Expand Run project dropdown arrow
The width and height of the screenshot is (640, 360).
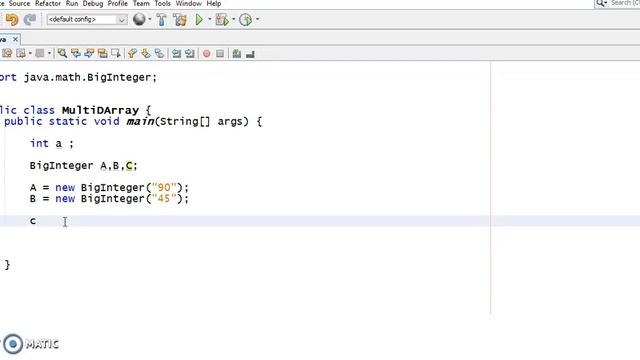click(x=210, y=19)
